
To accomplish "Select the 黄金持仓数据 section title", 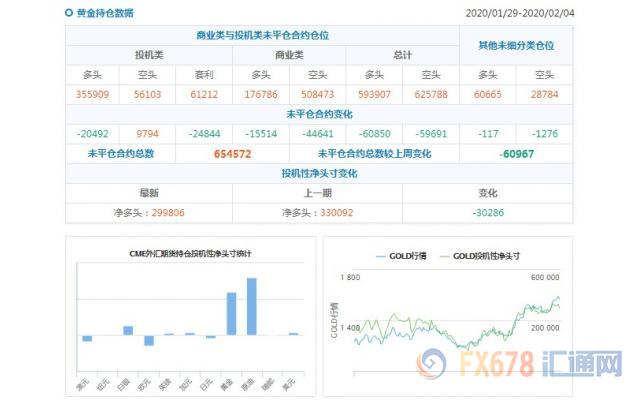I will pyautogui.click(x=104, y=14).
